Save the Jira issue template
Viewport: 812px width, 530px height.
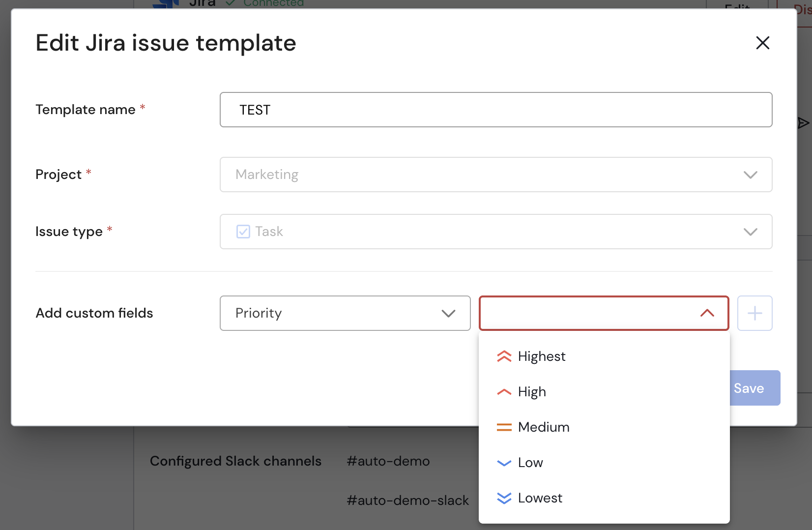coord(754,388)
